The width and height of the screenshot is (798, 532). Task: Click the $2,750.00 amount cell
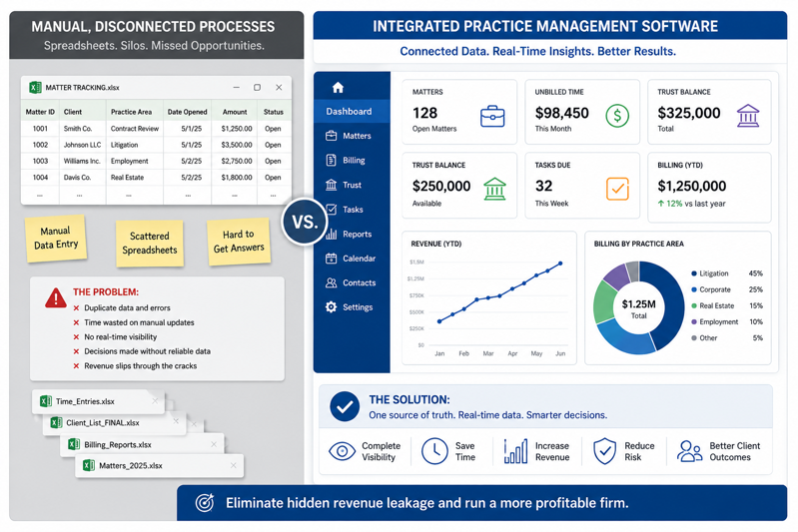coord(237,162)
